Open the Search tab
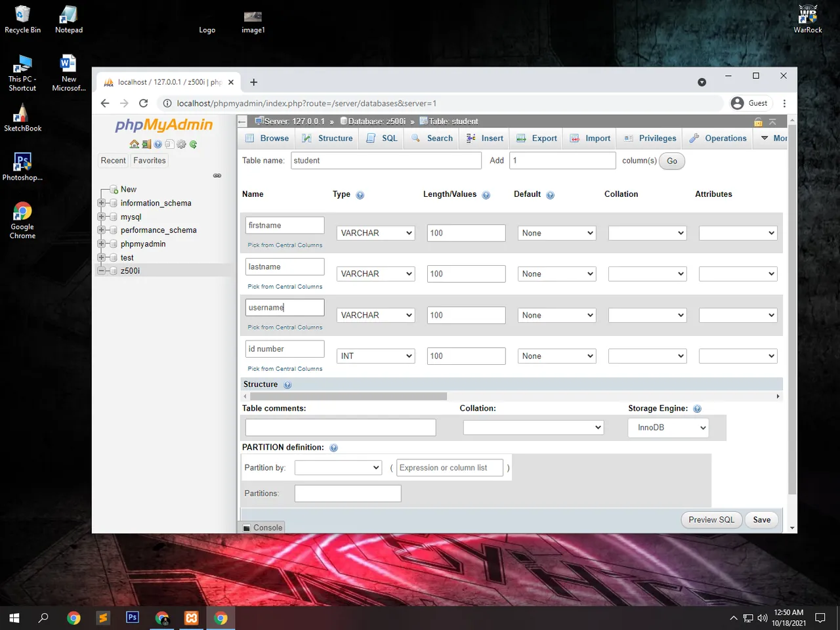 432,138
